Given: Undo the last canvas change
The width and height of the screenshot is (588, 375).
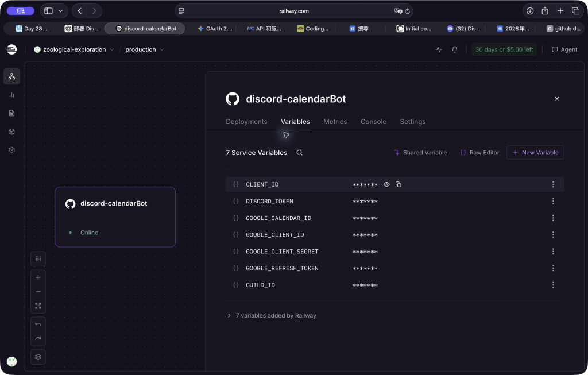Looking at the screenshot, I should tap(38, 324).
